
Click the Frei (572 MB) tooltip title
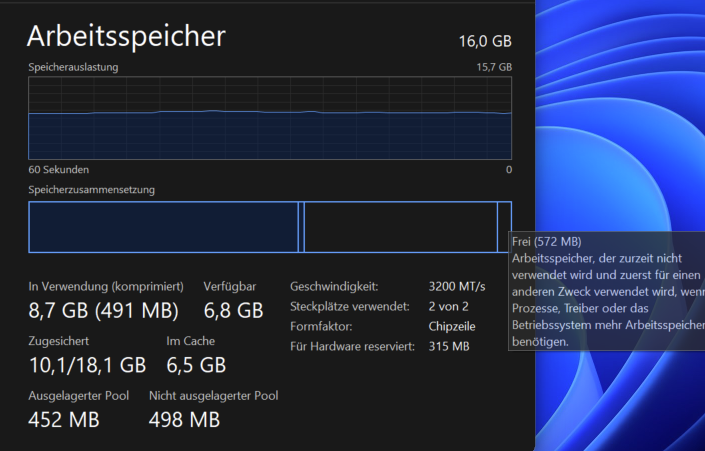click(546, 242)
